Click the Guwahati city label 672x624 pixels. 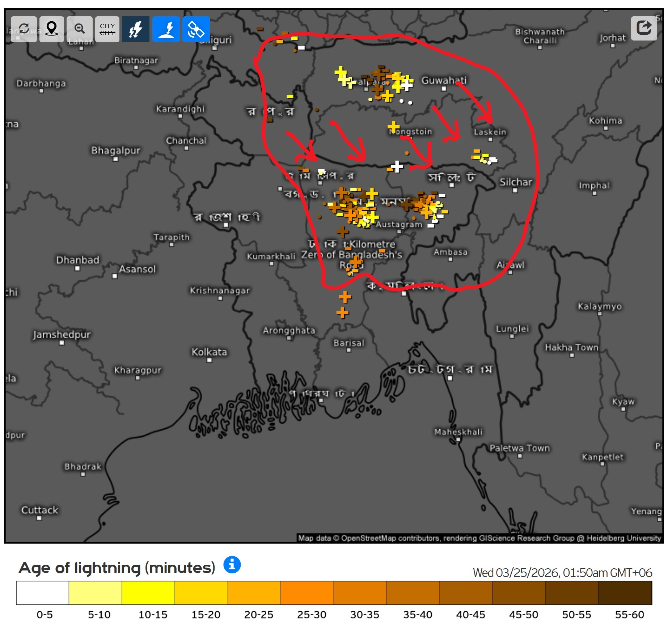coord(444,80)
